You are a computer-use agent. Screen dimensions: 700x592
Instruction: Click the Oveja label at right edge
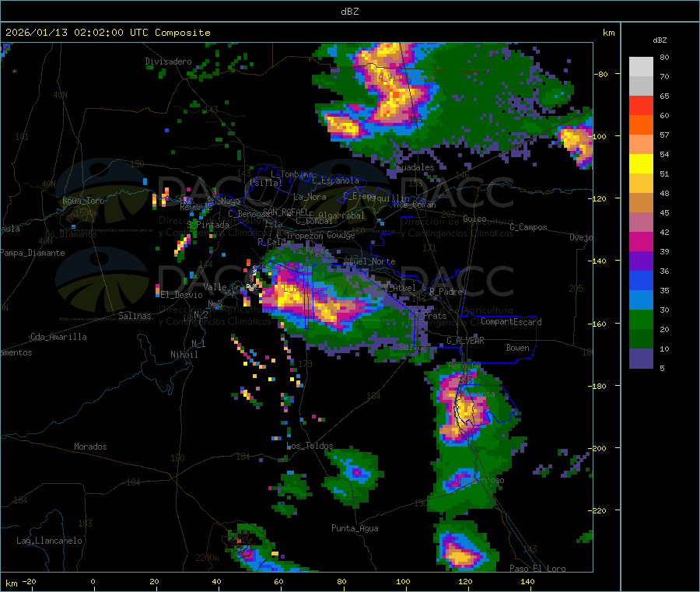pyautogui.click(x=581, y=237)
